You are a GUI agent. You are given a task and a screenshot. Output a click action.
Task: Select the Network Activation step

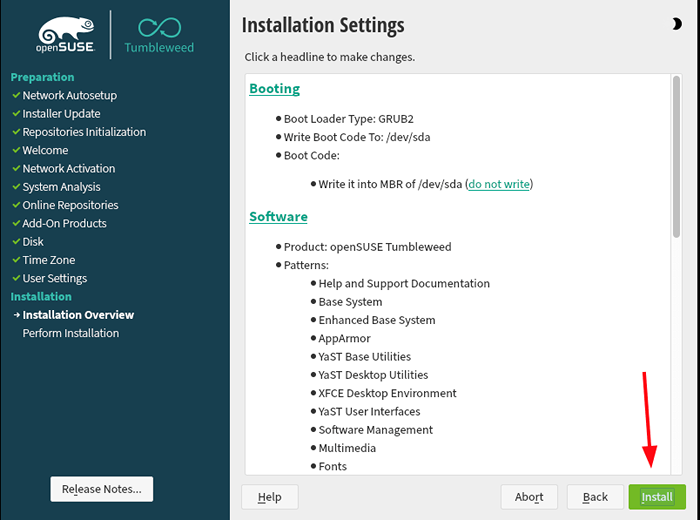[69, 168]
